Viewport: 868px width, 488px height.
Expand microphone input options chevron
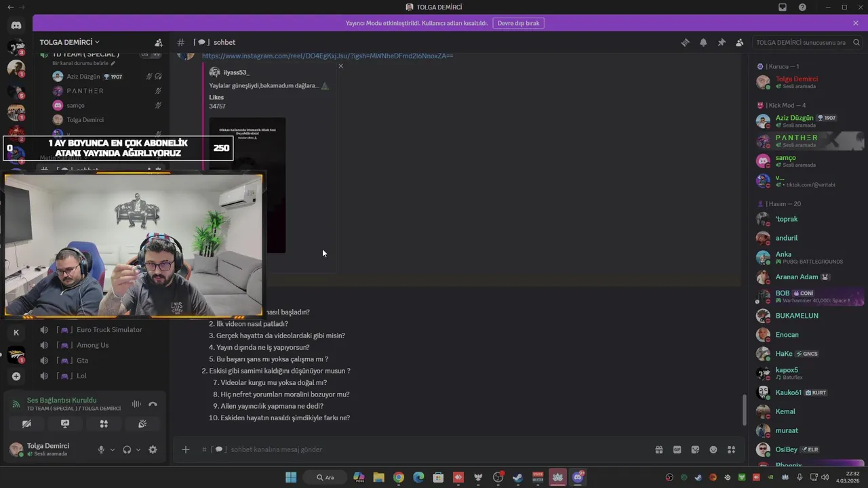point(113,449)
